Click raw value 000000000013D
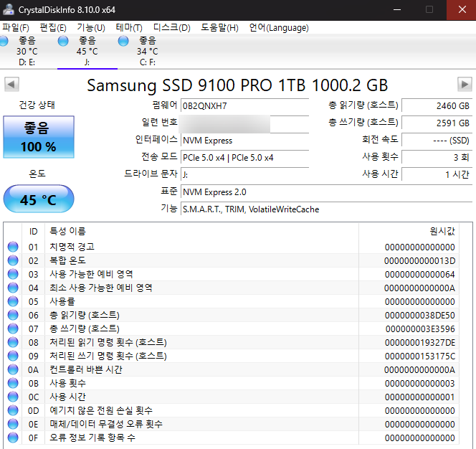Image resolution: width=476 pixels, height=449 pixels. point(419,260)
